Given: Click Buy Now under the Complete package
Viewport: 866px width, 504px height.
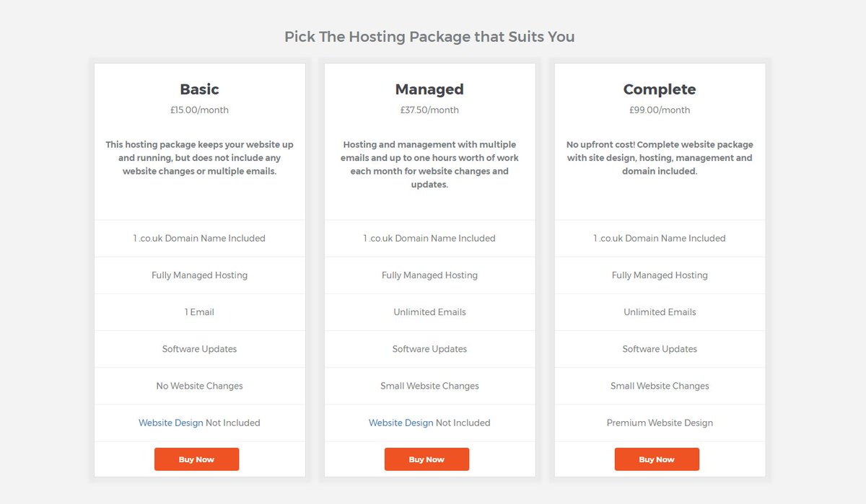Looking at the screenshot, I should coord(657,459).
